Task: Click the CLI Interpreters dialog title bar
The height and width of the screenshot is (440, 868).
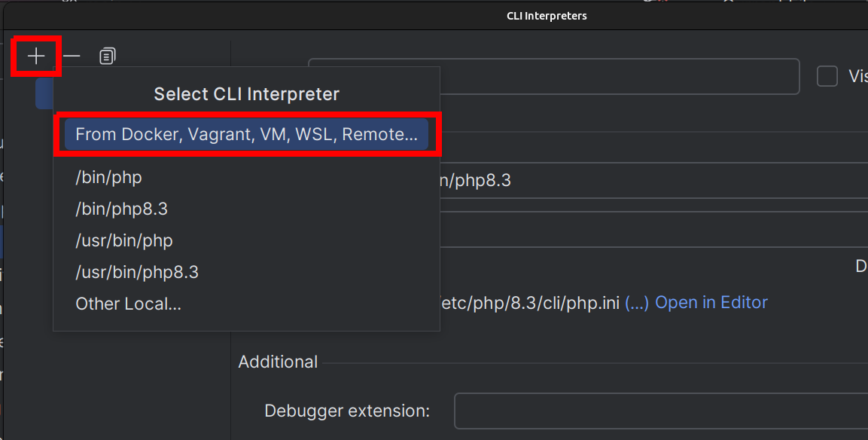Action: 547,16
